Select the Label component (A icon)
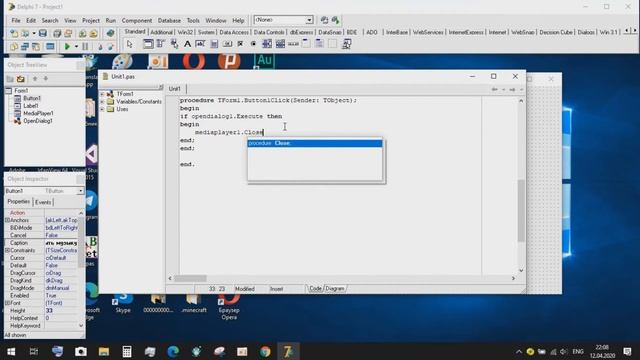The image size is (640, 360). pyautogui.click(x=187, y=44)
